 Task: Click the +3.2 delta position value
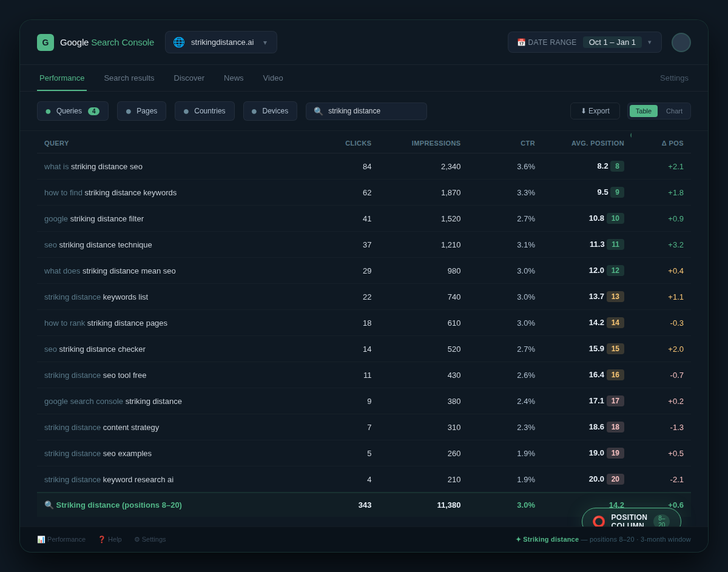(x=676, y=244)
